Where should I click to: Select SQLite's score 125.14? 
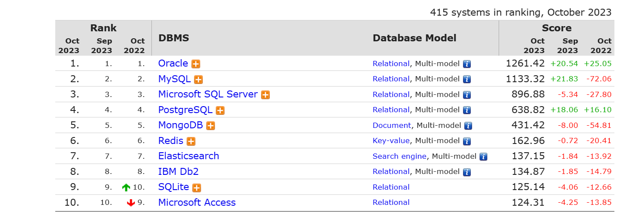[x=529, y=187]
